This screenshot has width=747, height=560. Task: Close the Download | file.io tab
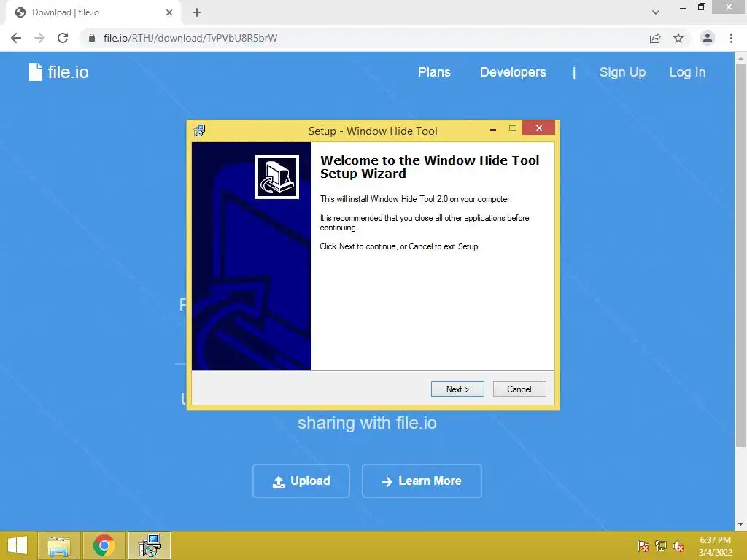click(169, 12)
